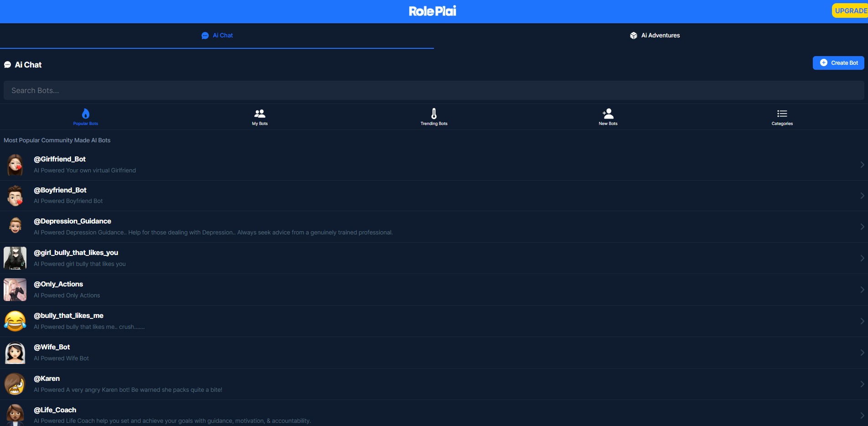Click 'Most Popular Community Made AI Bots' text
Screen dimensions: 868x426
click(x=57, y=140)
